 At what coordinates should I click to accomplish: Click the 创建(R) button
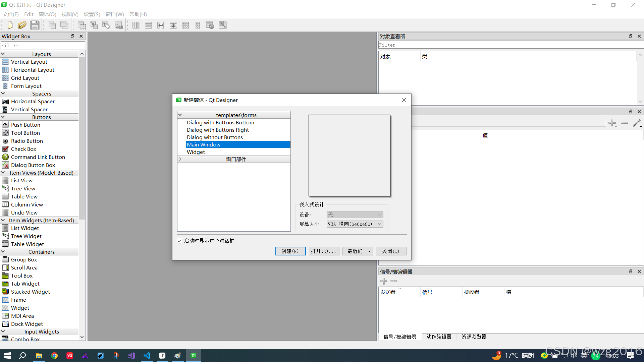point(290,251)
